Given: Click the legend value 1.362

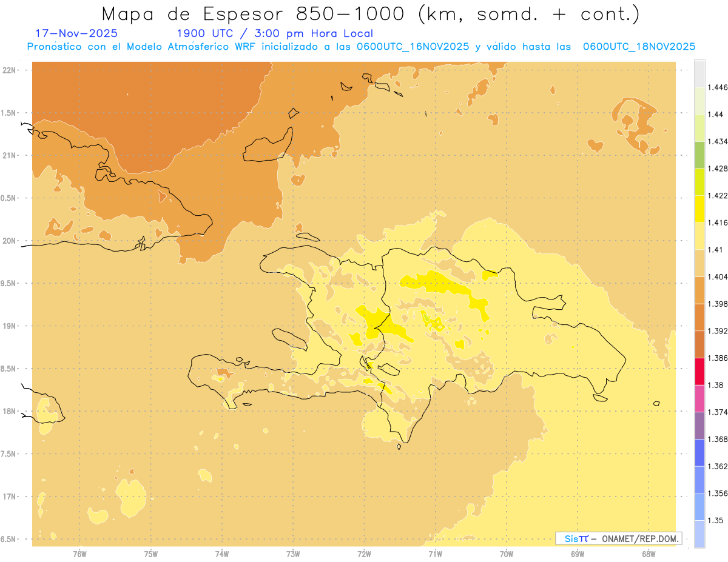Looking at the screenshot, I should click(x=718, y=466).
